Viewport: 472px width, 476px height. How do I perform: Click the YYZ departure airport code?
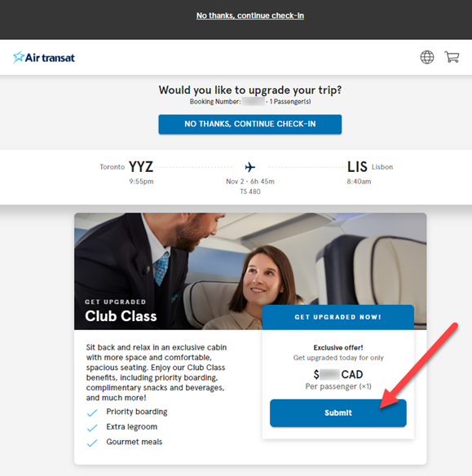141,167
